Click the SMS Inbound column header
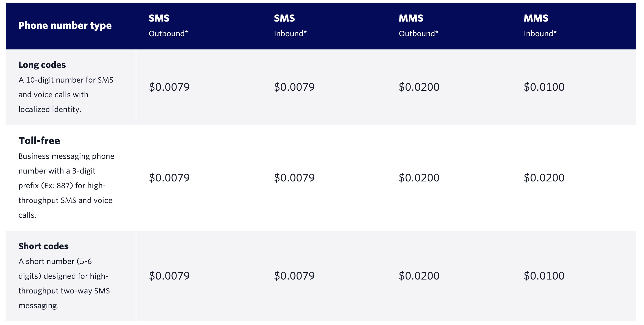 coord(290,26)
